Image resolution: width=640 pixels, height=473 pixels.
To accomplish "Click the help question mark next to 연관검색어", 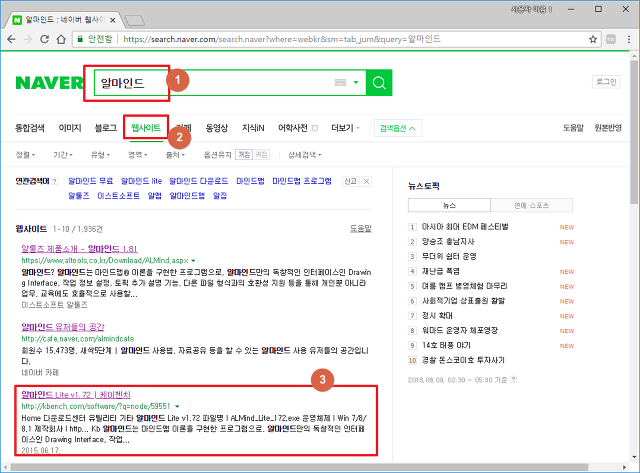I will [55, 182].
